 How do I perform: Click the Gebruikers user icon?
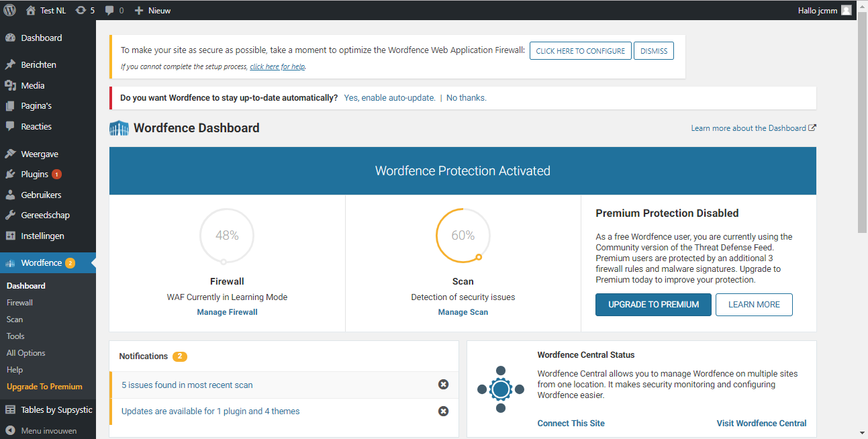point(10,195)
